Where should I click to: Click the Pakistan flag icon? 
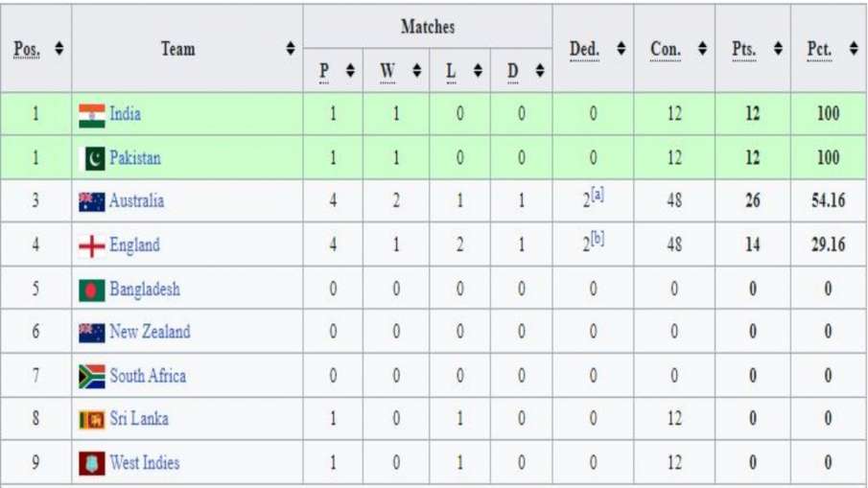click(x=93, y=159)
